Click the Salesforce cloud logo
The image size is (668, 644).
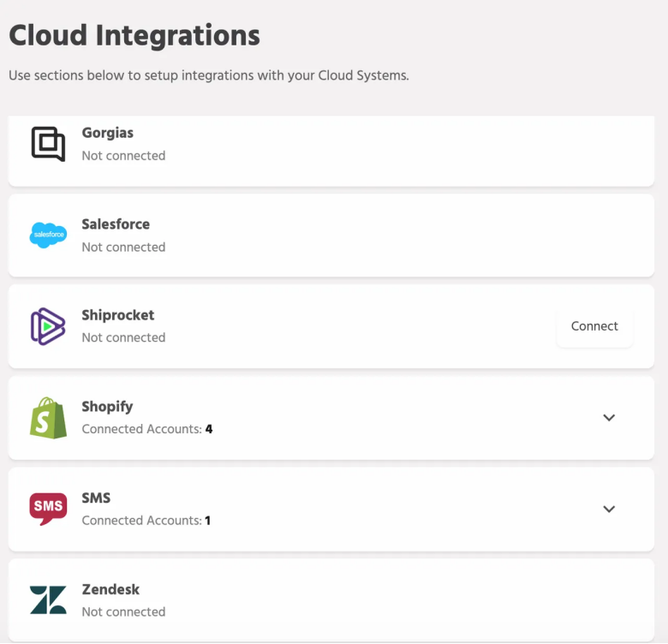[48, 235]
